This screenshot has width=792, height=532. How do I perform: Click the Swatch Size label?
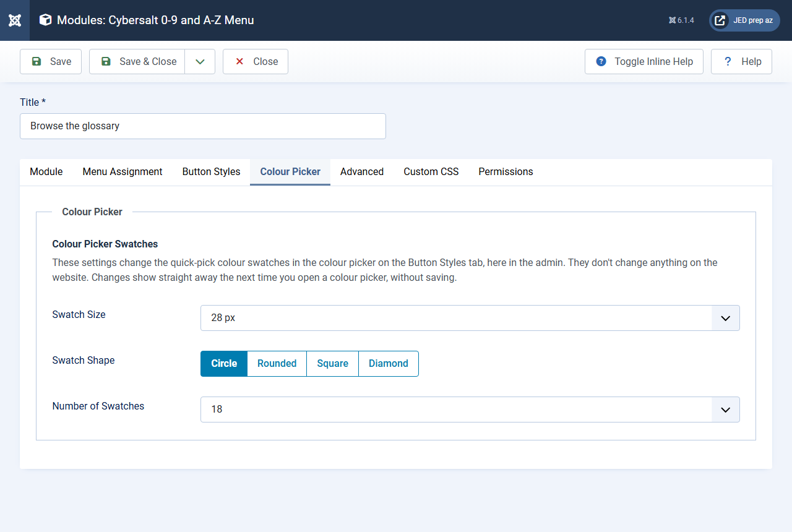[79, 315]
